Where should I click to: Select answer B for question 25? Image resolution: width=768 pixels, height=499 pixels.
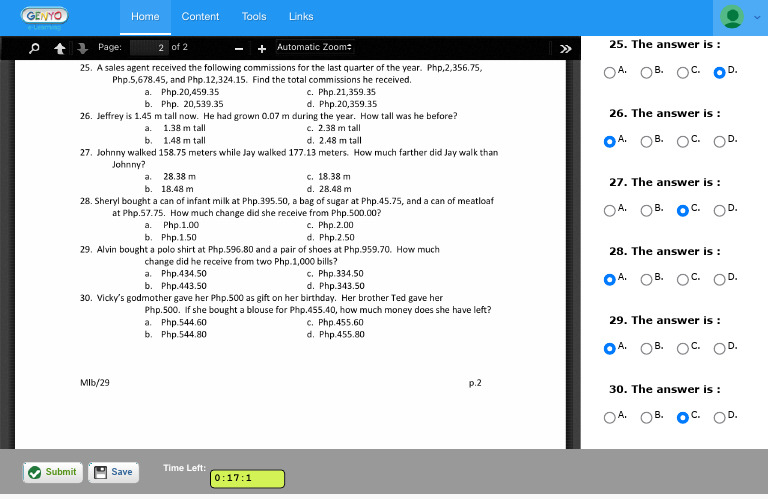(x=646, y=72)
